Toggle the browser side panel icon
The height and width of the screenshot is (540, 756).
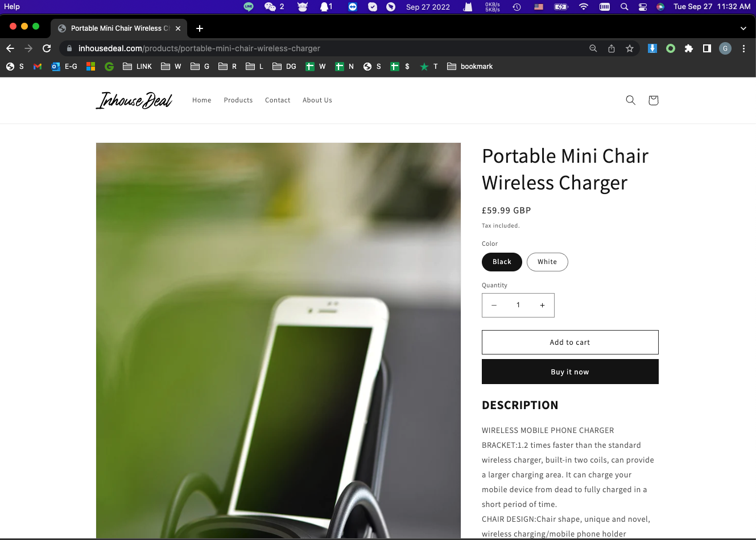pos(707,48)
